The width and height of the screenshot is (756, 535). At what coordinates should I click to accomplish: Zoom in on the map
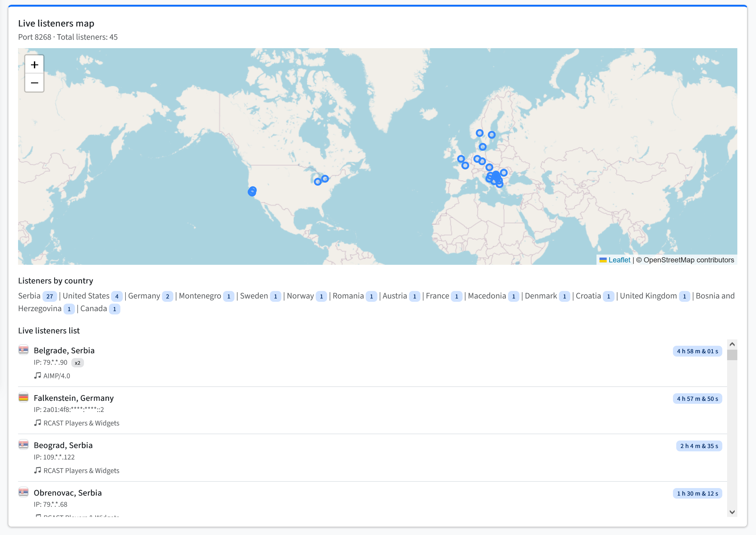[34, 65]
